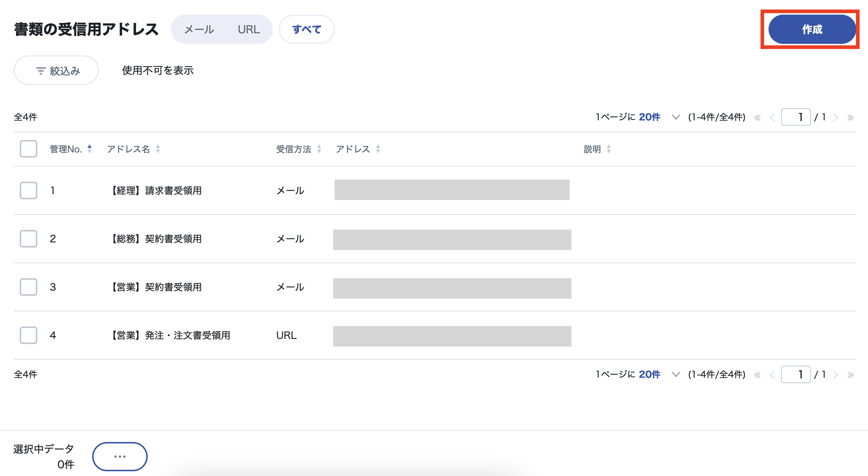Open the 絞込み filter button
Screen dimensions: 868x476
(x=56, y=70)
